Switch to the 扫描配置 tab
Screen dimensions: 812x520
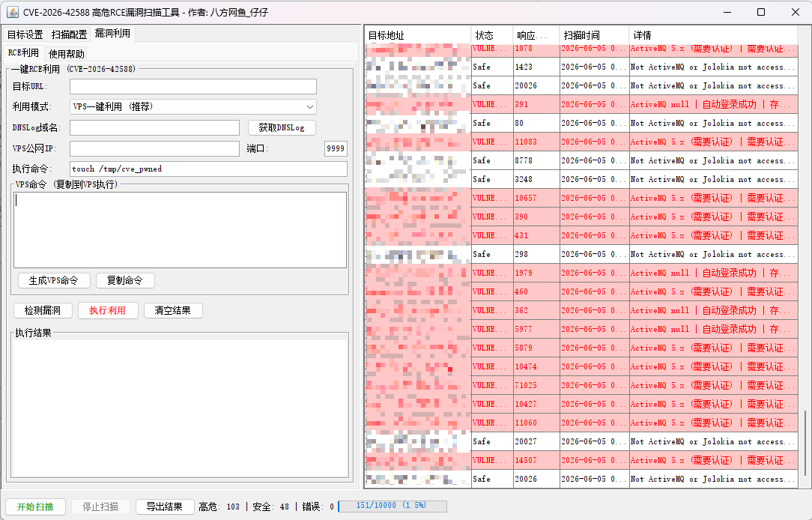click(x=69, y=34)
